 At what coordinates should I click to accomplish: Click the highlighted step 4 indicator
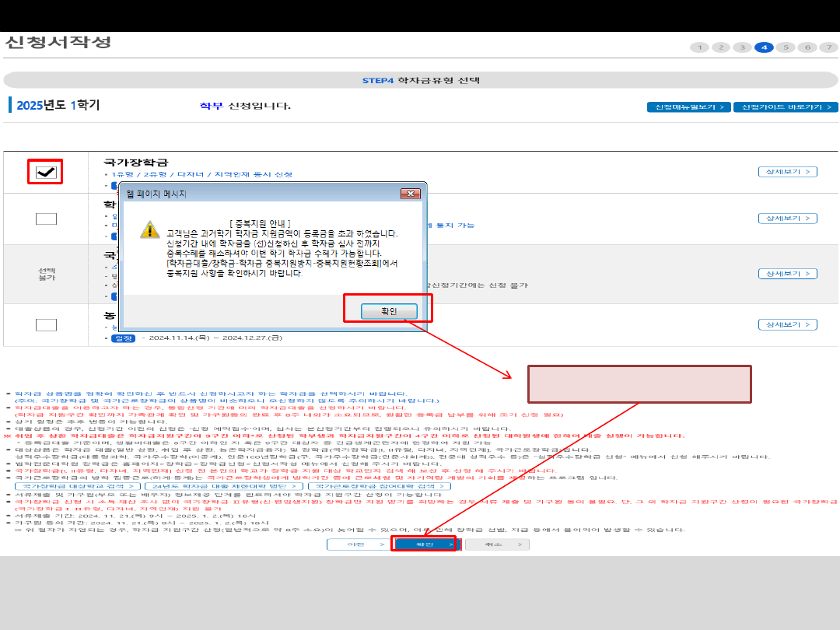pos(764,47)
